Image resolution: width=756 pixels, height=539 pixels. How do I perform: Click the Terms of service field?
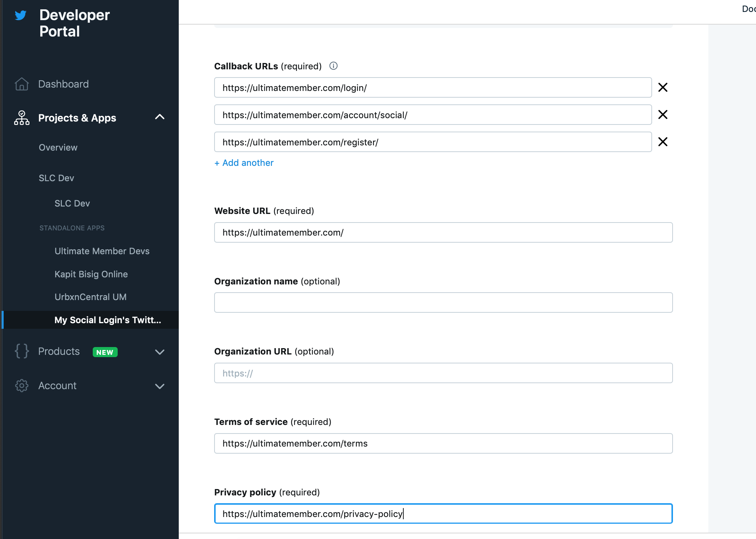443,444
